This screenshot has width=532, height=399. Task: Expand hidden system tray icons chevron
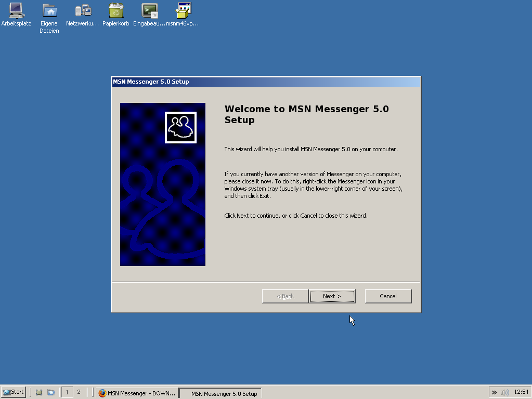point(494,392)
